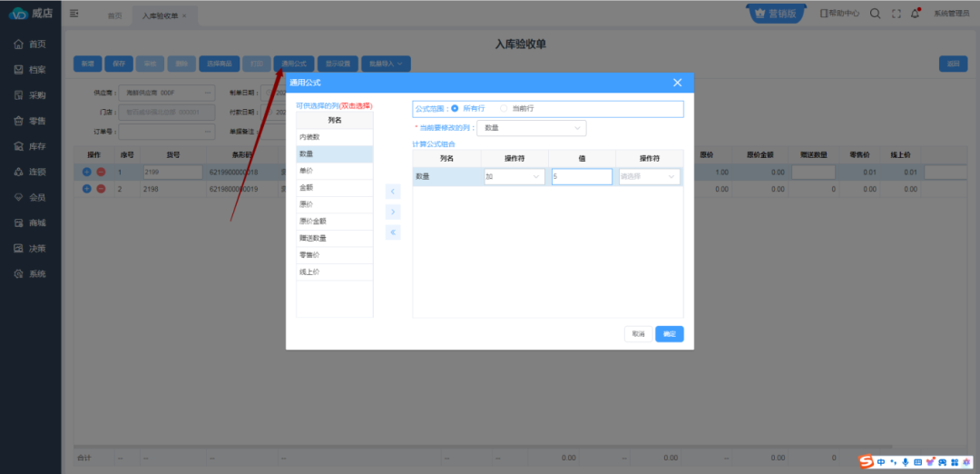This screenshot has height=474, width=980.
Task: Click the search magnifier icon in header
Action: tap(875, 14)
